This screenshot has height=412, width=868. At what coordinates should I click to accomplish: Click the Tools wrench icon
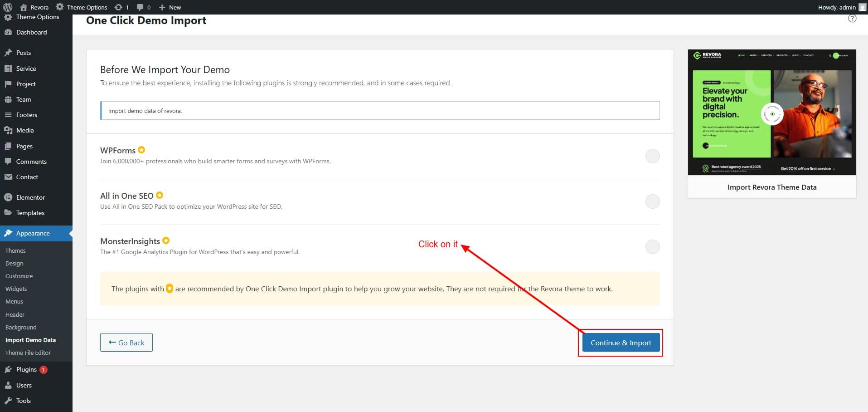tap(8, 401)
